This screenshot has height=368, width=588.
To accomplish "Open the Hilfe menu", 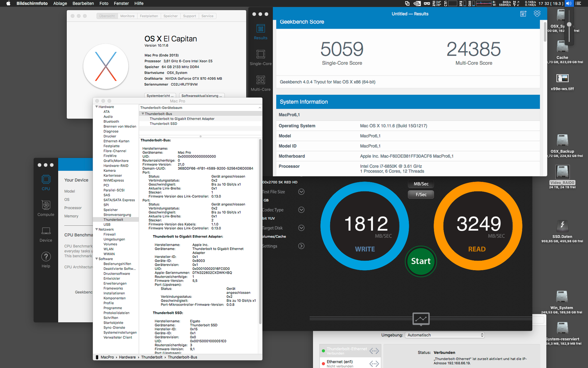I will click(x=139, y=3).
